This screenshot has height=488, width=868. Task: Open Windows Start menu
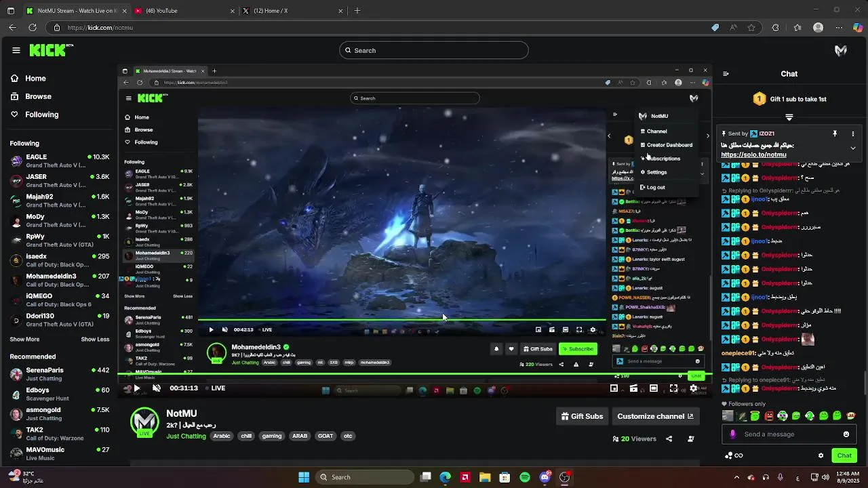point(304,477)
